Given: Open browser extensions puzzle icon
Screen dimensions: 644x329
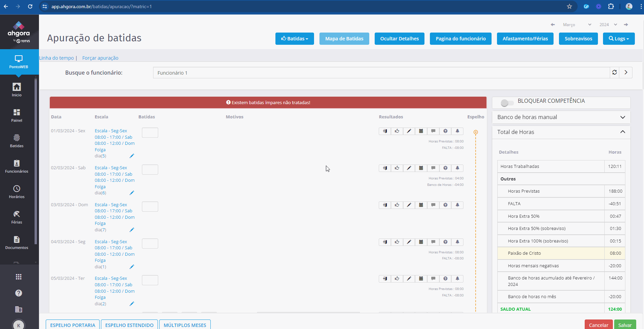Looking at the screenshot, I should tap(611, 6).
